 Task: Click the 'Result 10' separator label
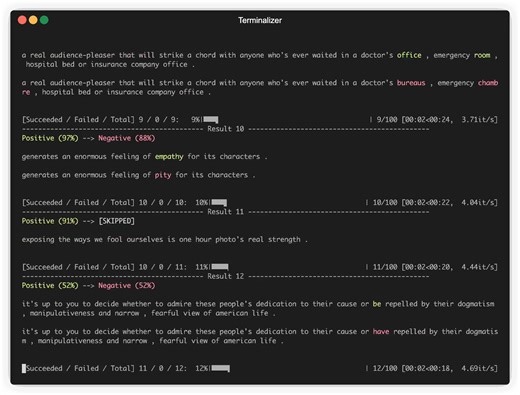pyautogui.click(x=226, y=129)
